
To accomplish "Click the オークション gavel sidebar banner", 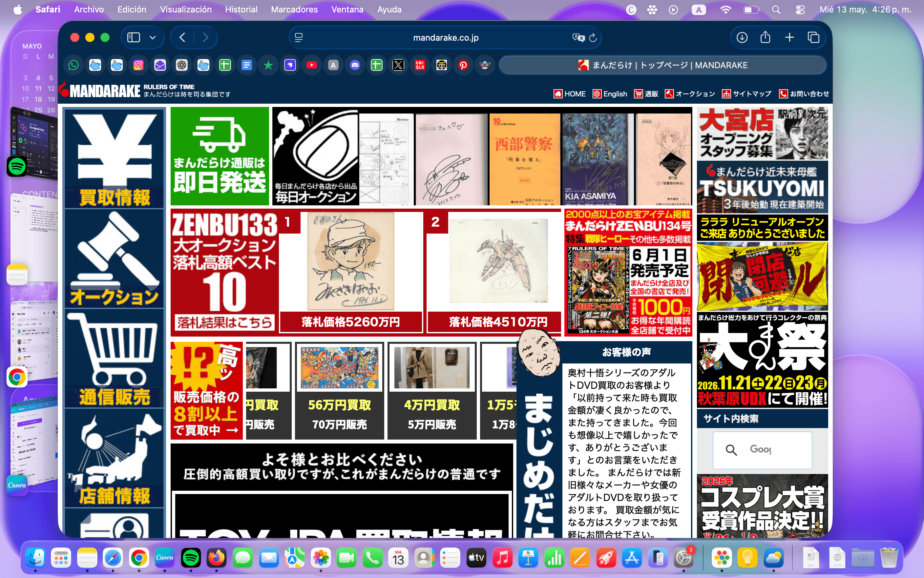I will tap(114, 258).
